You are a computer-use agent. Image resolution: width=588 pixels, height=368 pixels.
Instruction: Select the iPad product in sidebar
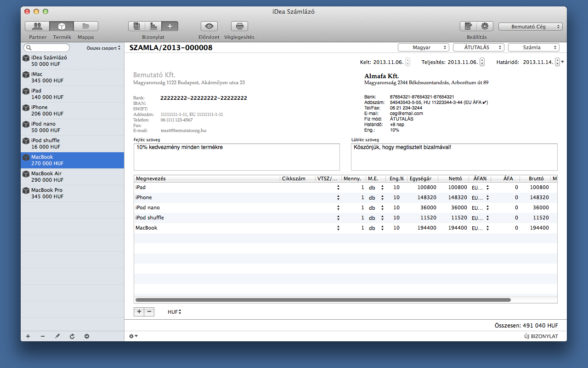(72, 94)
